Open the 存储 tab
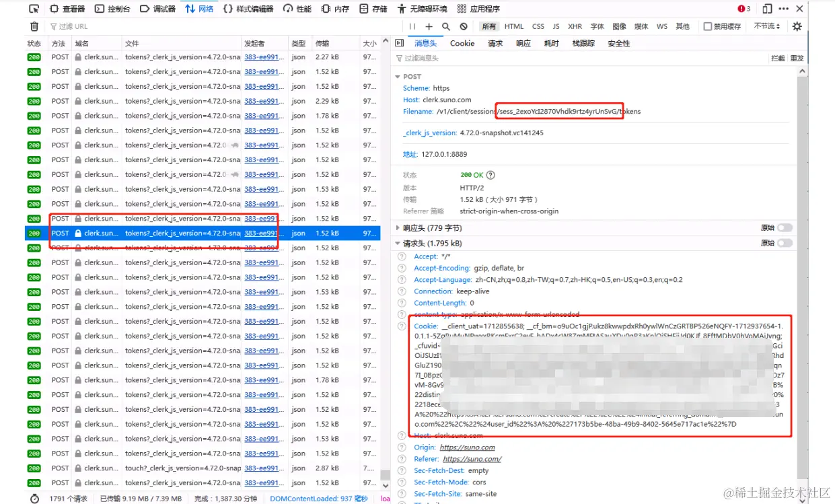The image size is (835, 504). [x=373, y=9]
